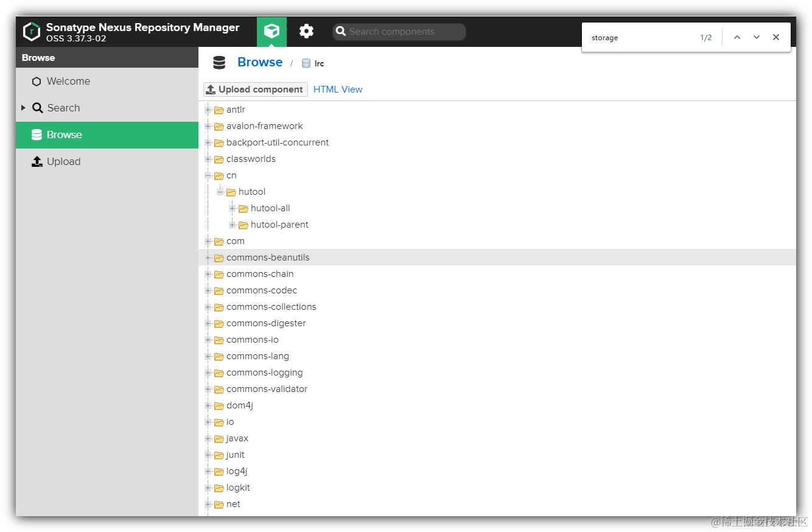Open the Administration gear icon
This screenshot has width=812, height=532.
(306, 32)
